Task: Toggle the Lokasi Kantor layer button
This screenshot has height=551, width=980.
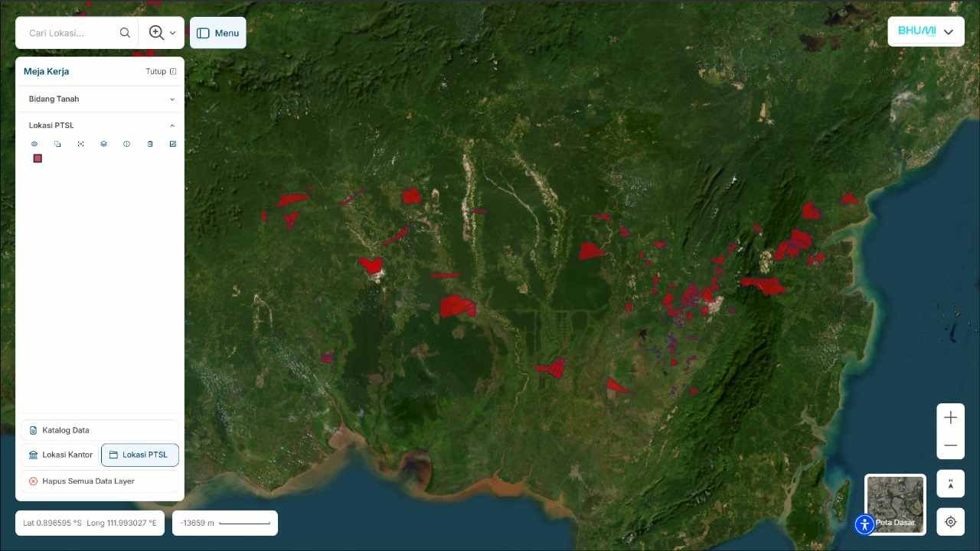Action: click(60, 455)
